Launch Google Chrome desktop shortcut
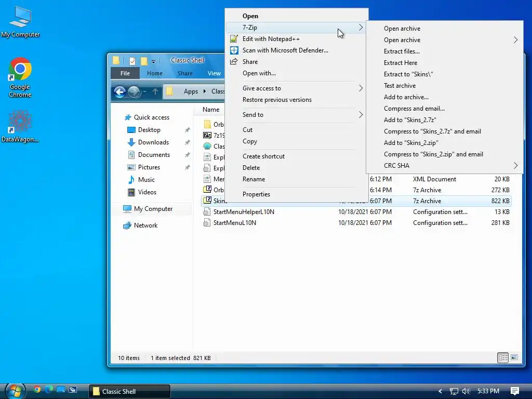 [x=20, y=78]
